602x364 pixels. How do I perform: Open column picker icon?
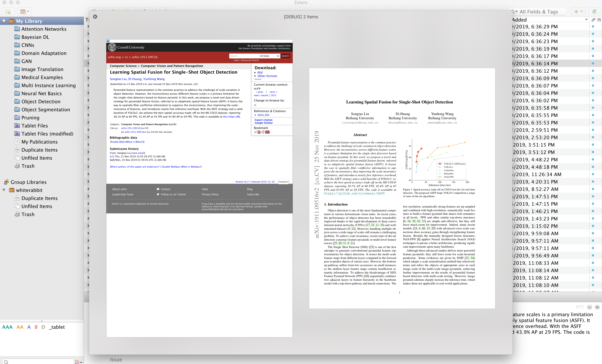click(599, 19)
